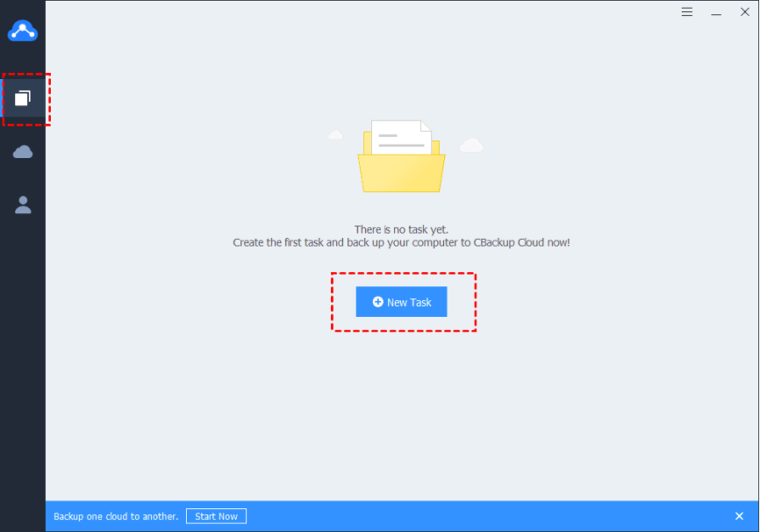Open the cloud storage sidebar section
This screenshot has height=532, width=760.
click(23, 152)
